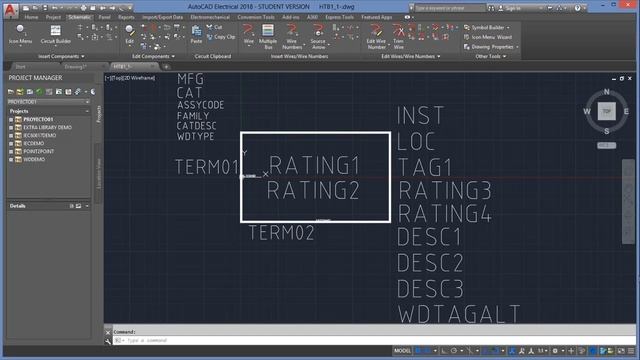Switch to the Start file tab
The width and height of the screenshot is (640, 360).
20,67
